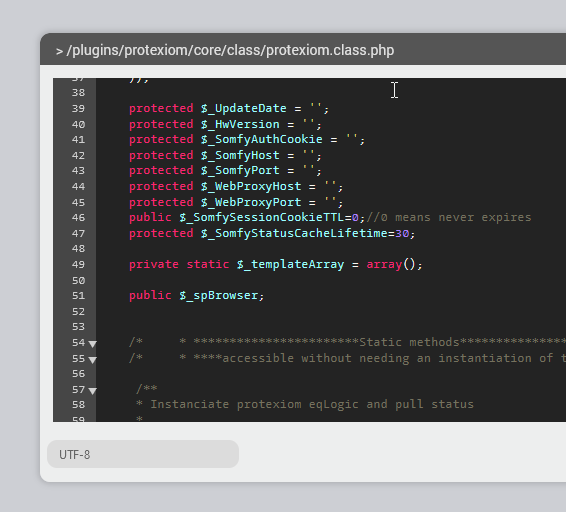Viewport: 566px width, 512px height.
Task: Collapse the code fold at line 55
Action: pos(93,360)
